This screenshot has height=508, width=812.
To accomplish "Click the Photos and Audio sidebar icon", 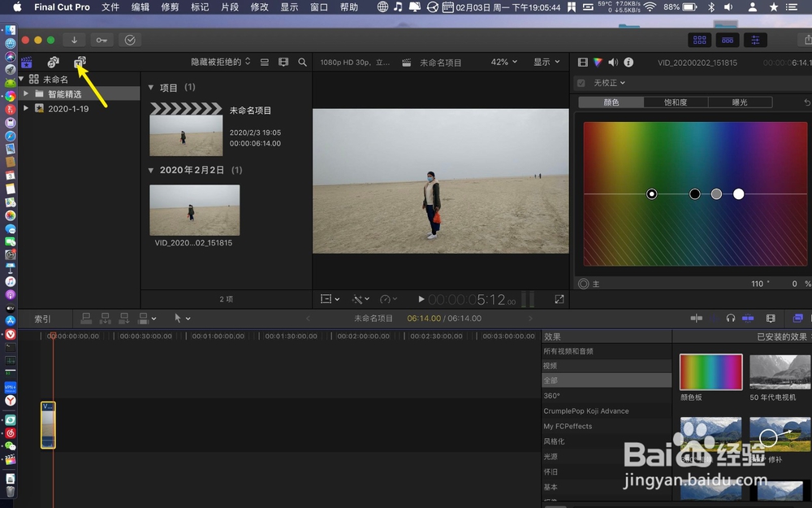I will (x=54, y=62).
